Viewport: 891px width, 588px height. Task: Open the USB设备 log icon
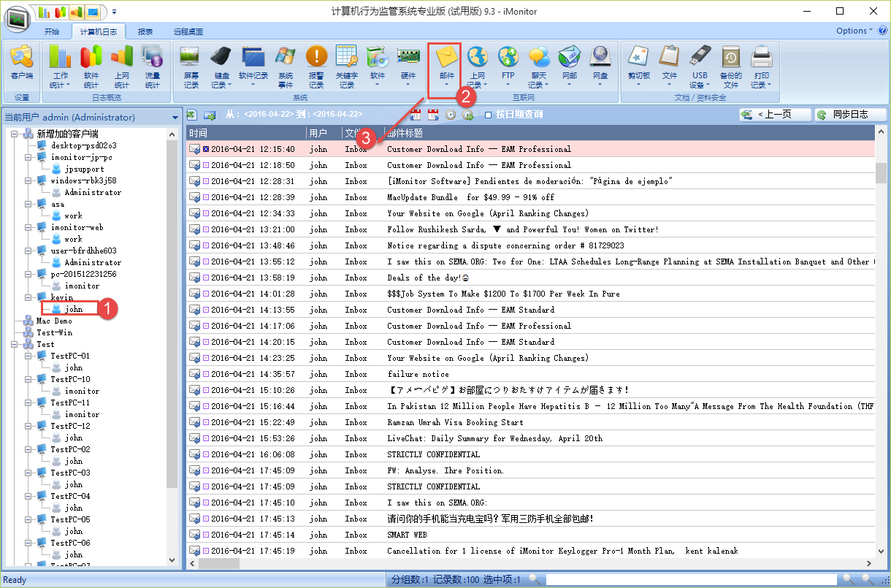click(x=700, y=66)
